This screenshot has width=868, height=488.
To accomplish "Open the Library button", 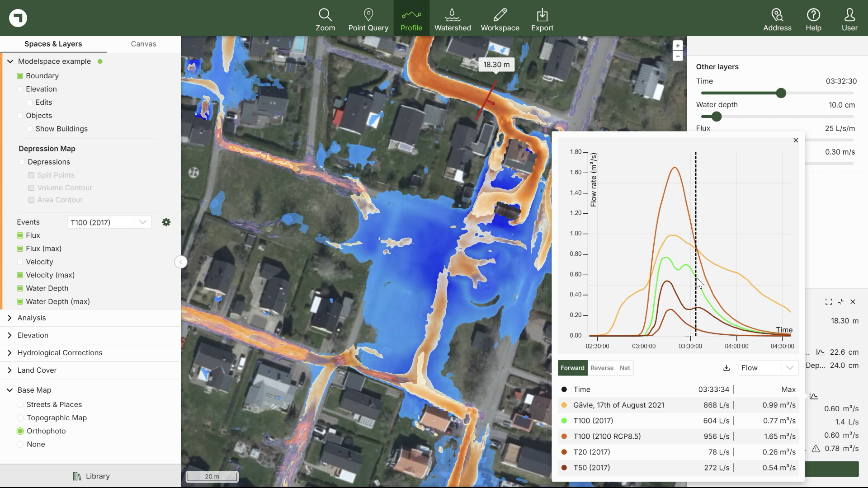I will 90,476.
